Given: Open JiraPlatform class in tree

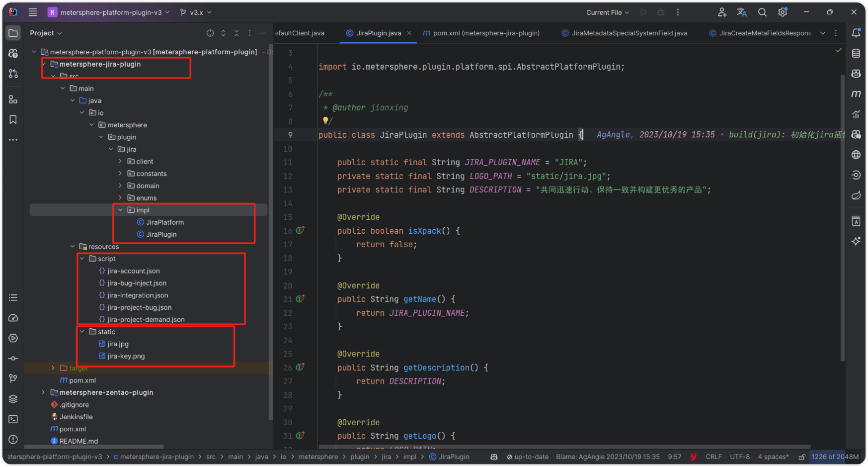Looking at the screenshot, I should click(x=160, y=222).
